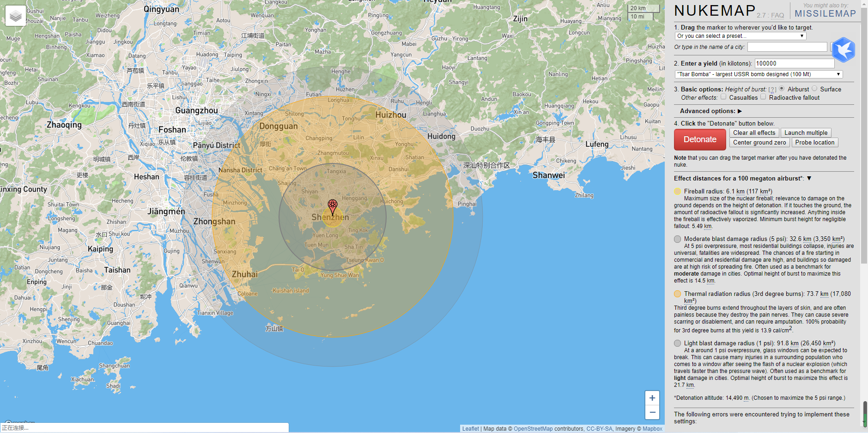Screen dimensions: 868x433
Task: Click the red target marker on Shenzhen
Action: [332, 206]
